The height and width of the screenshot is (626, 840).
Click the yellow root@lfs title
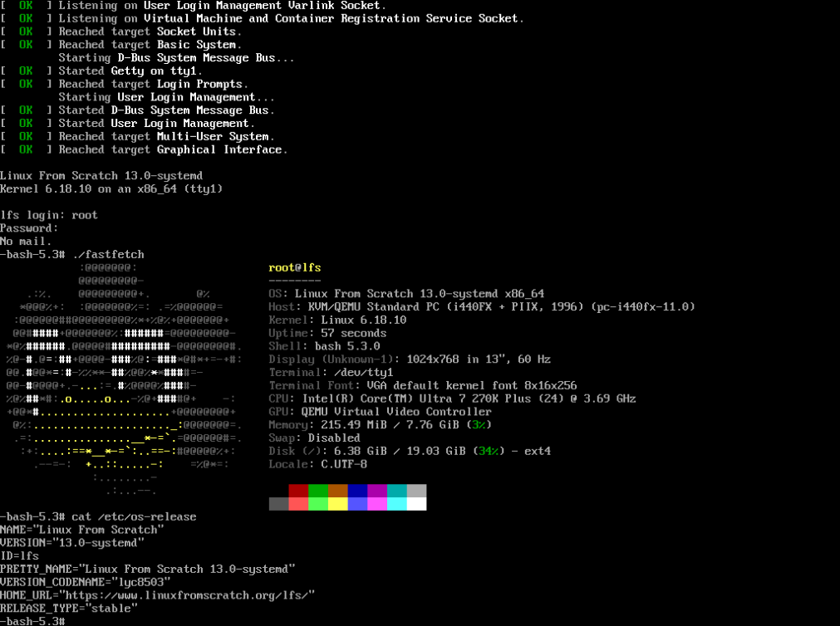point(295,267)
